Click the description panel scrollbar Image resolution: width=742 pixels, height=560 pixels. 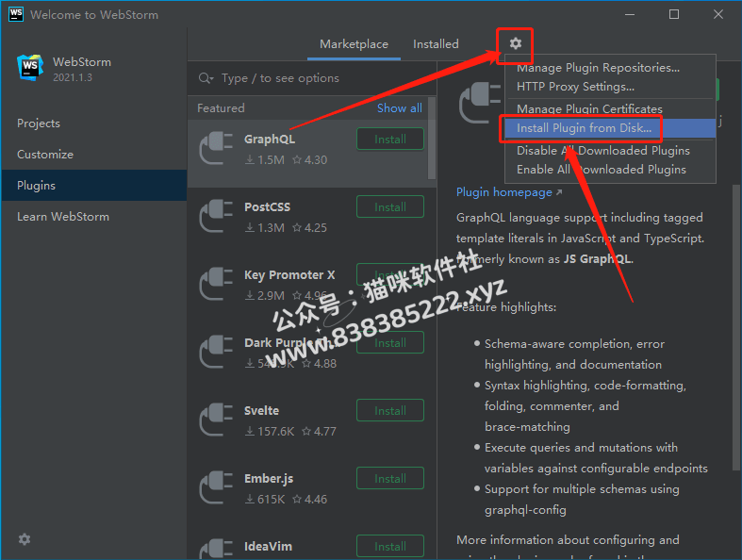click(735, 326)
